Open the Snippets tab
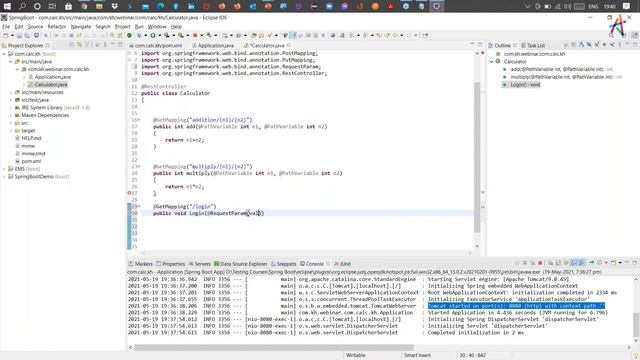The image size is (640, 360). click(283, 264)
